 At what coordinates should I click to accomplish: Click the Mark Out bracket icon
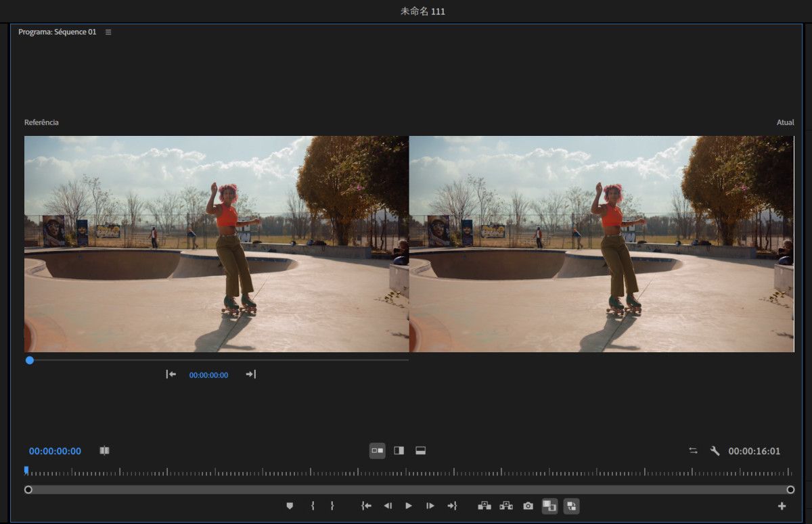[x=332, y=506]
